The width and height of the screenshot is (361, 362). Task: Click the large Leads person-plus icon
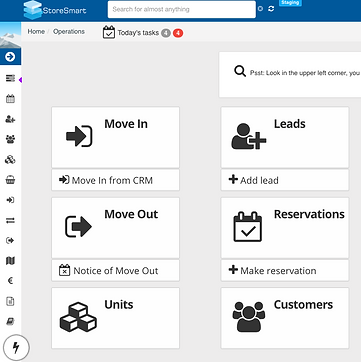point(249,136)
